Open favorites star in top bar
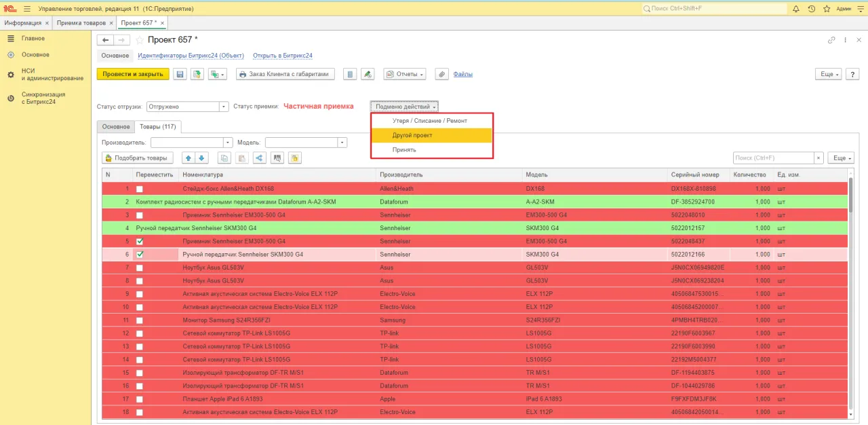Image resolution: width=868 pixels, height=425 pixels. pyautogui.click(x=826, y=9)
